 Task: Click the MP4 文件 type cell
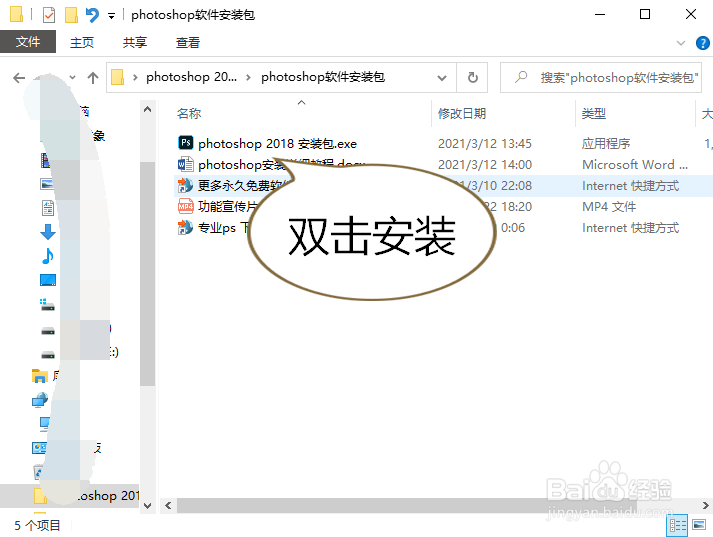609,206
